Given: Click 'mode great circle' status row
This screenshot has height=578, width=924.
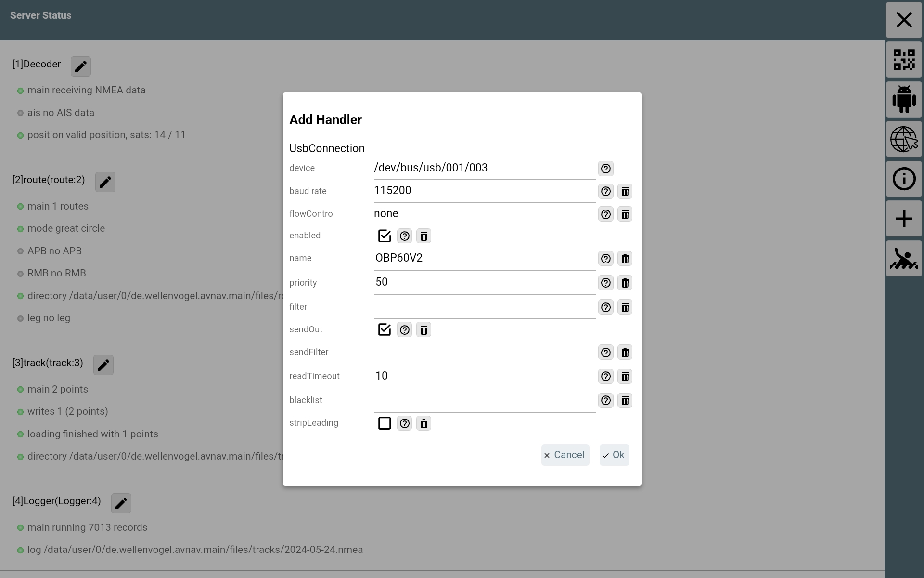Looking at the screenshot, I should 61,228.
